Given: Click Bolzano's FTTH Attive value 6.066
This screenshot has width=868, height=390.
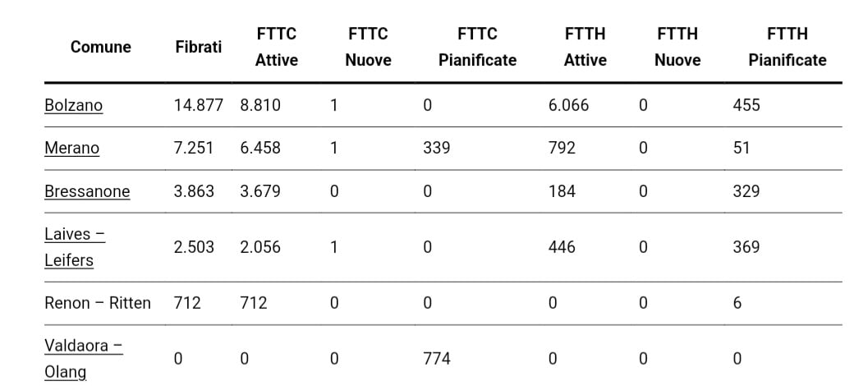Looking at the screenshot, I should click(568, 105).
